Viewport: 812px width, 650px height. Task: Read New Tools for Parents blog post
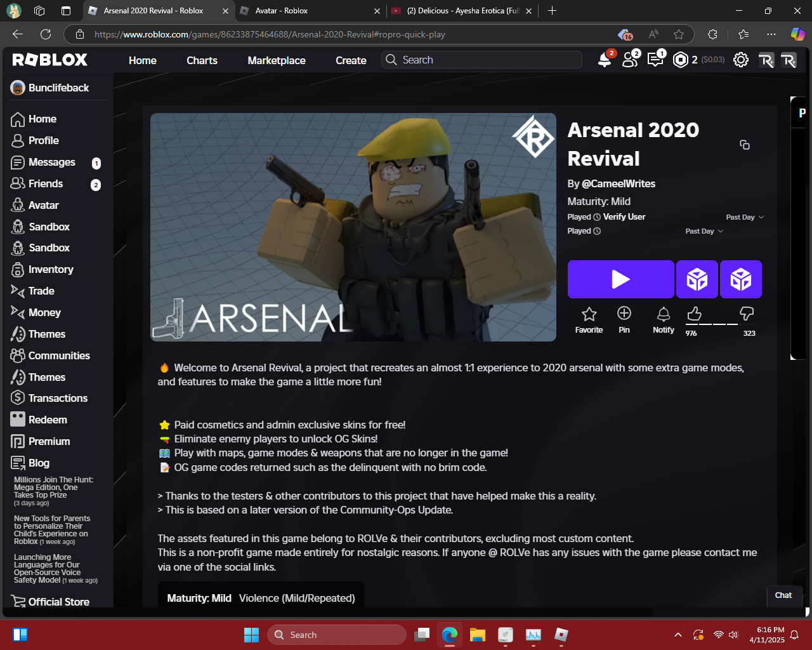(x=52, y=530)
